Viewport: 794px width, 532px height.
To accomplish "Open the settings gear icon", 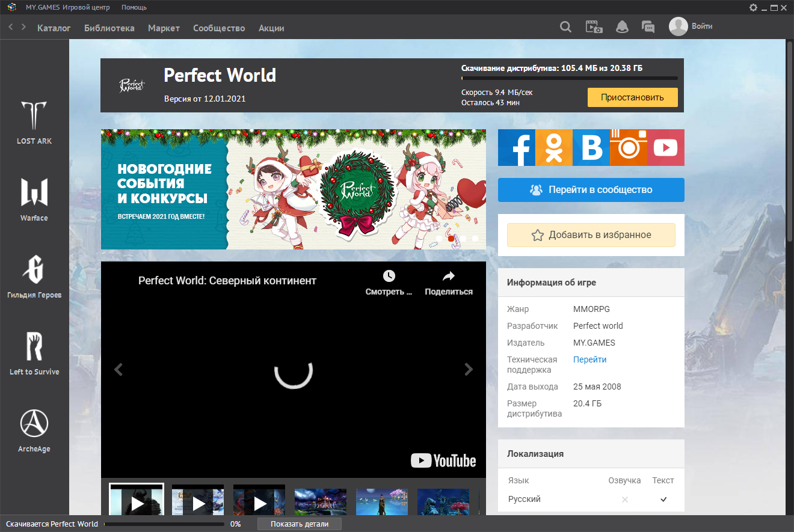I will 753,7.
